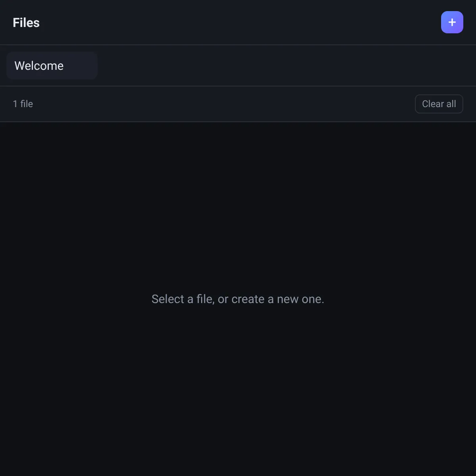Open the Welcome file
The image size is (476, 476).
click(52, 65)
